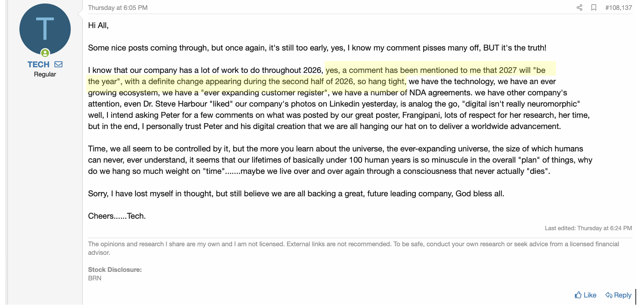This screenshot has width=644, height=306.
Task: Bookmark this post with the bookmark icon
Action: point(594,8)
